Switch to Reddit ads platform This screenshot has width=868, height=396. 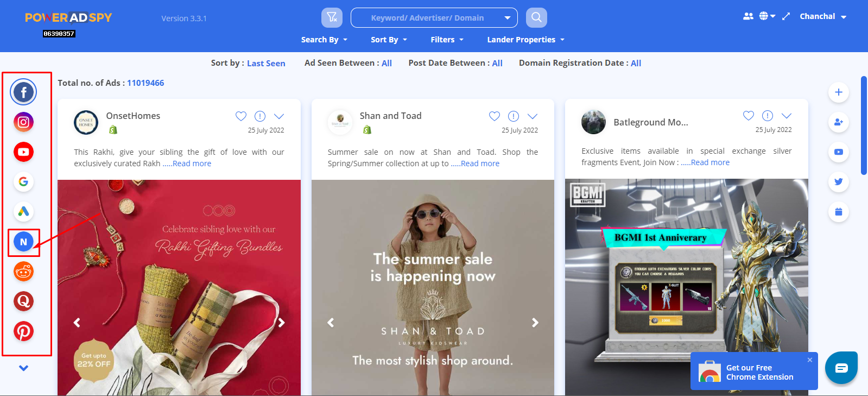(23, 272)
